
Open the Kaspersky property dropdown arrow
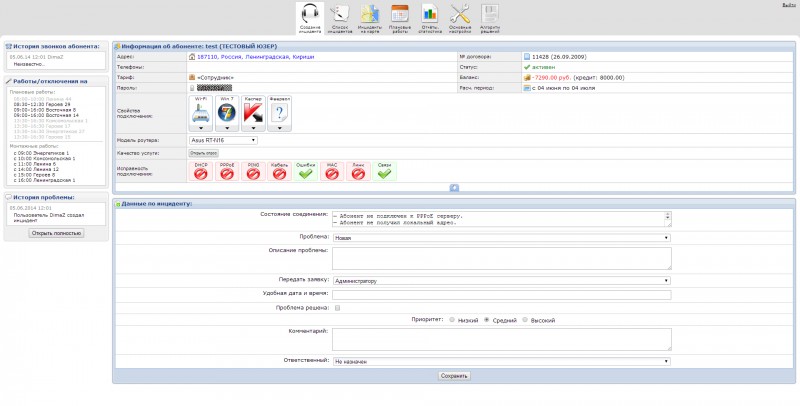tap(253, 128)
